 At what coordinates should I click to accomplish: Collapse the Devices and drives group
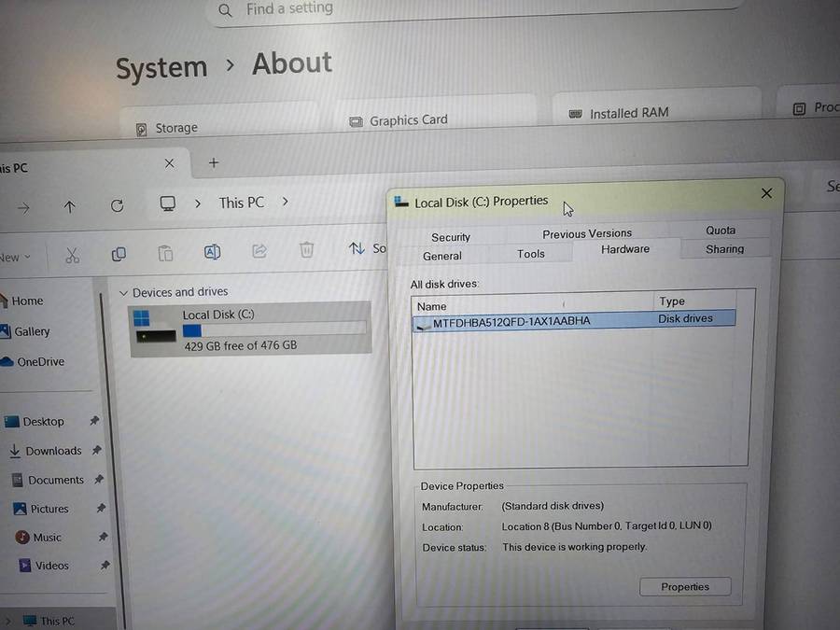point(123,293)
